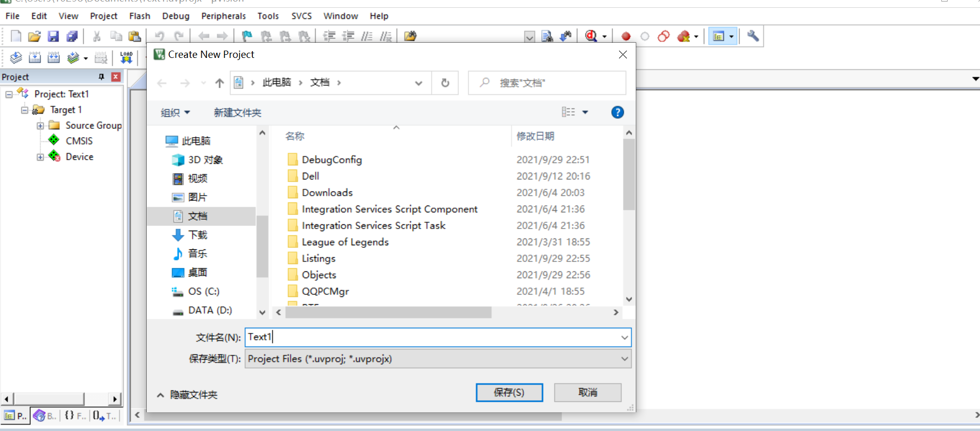The image size is (980, 431).
Task: Click the Start/Stop Debug Session magnifier icon
Action: (x=591, y=36)
